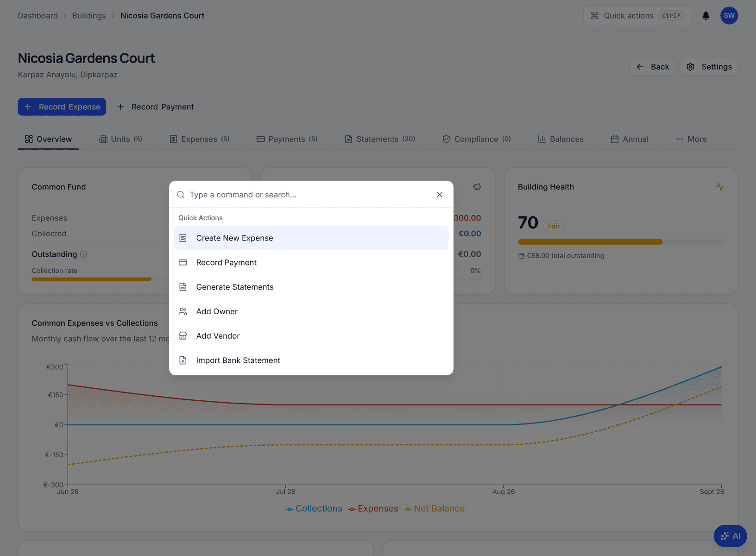The image size is (756, 556).
Task: Go to Dashboard breadcrumb link
Action: (38, 16)
